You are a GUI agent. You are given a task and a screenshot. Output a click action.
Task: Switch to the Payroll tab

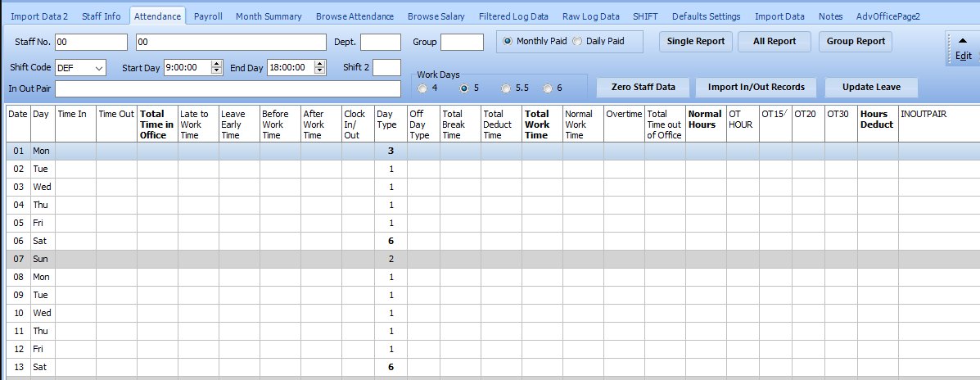(x=208, y=16)
